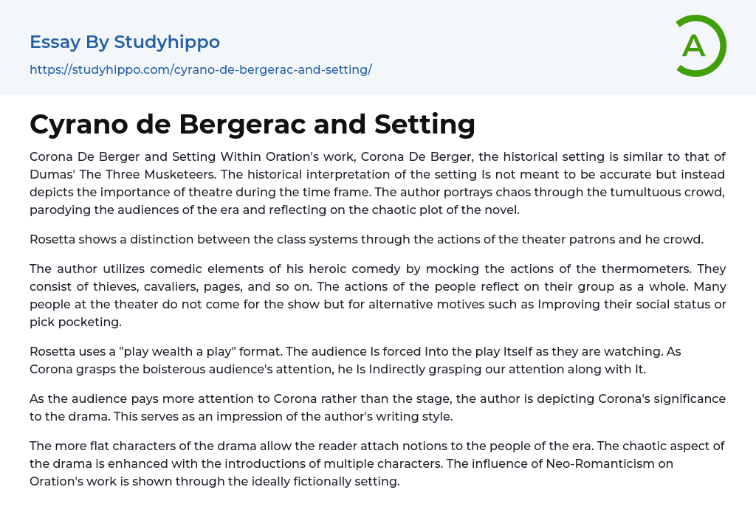This screenshot has width=756, height=532.
Task: Click the paragraph starting "The author utilizes comedic"
Action: point(377,294)
